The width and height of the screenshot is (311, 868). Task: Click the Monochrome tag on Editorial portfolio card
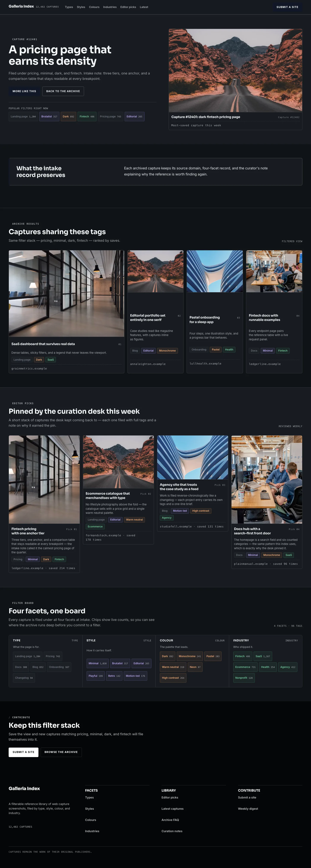point(167,351)
